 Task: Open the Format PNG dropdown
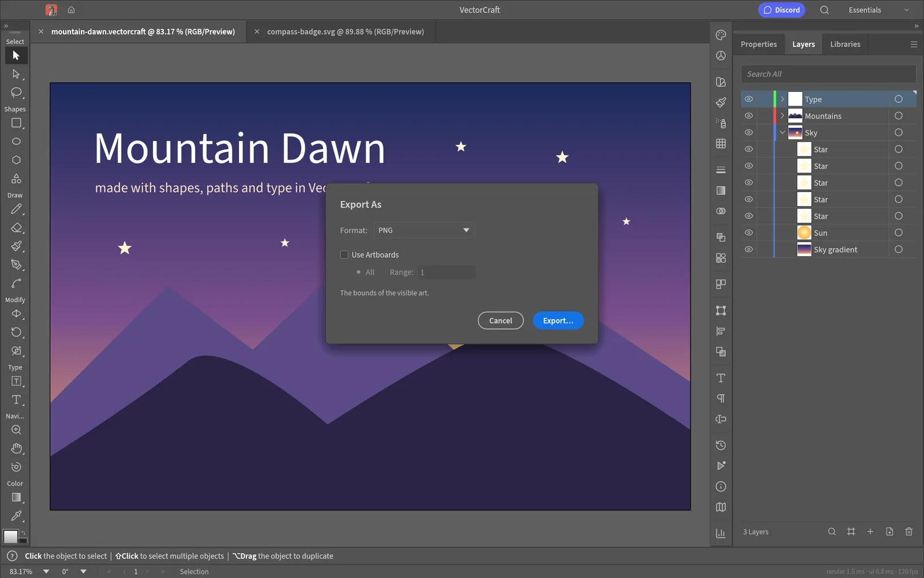point(425,231)
